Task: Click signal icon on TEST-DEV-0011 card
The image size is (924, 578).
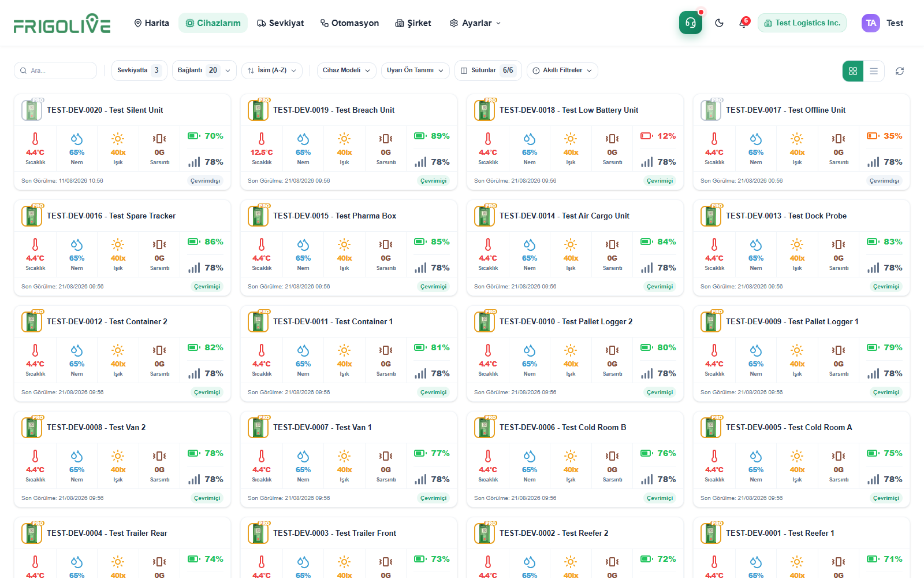Action: coord(420,373)
